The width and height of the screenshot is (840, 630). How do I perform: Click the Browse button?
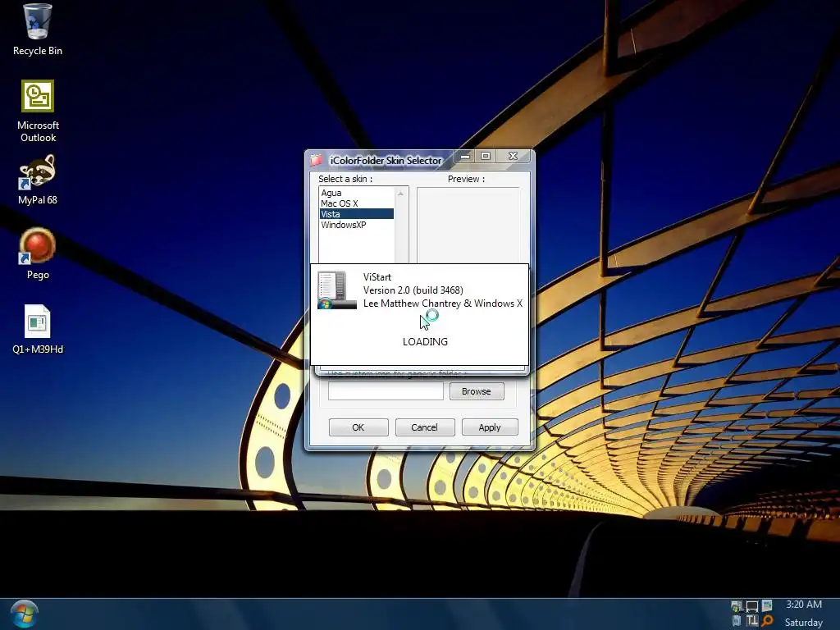pos(477,391)
